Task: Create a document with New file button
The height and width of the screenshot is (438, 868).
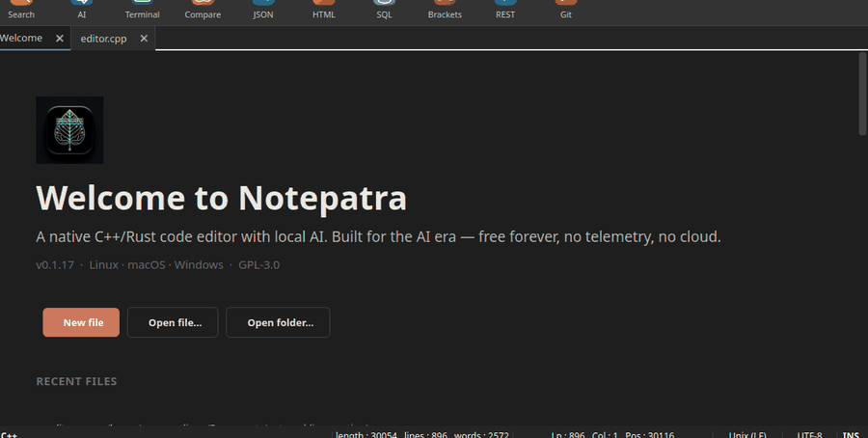Action: pyautogui.click(x=81, y=322)
